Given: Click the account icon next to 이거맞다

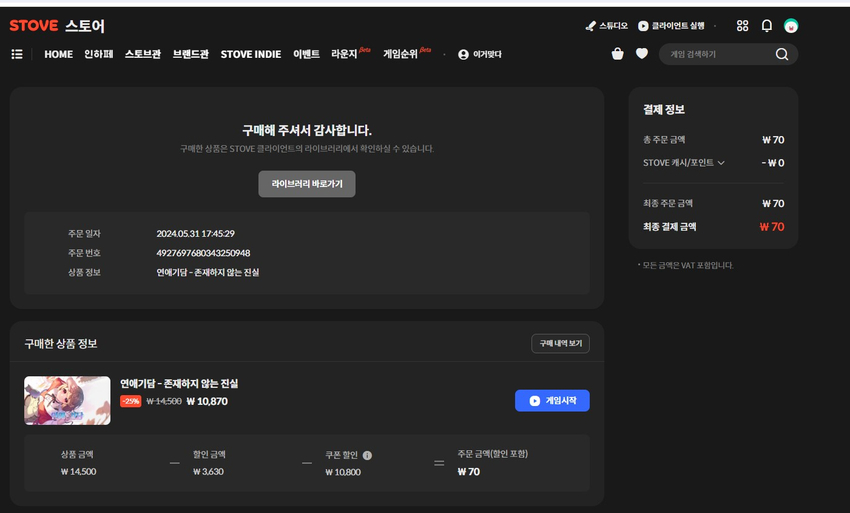Looking at the screenshot, I should pos(463,54).
